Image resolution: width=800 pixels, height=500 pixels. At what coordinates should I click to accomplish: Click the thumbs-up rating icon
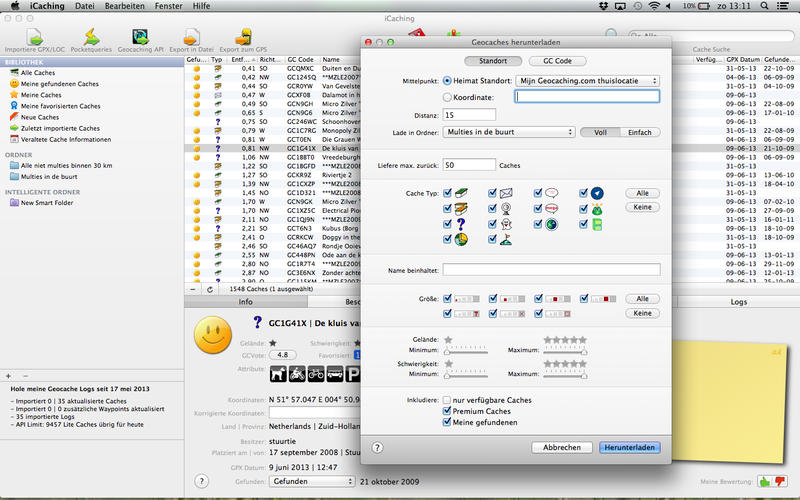764,481
